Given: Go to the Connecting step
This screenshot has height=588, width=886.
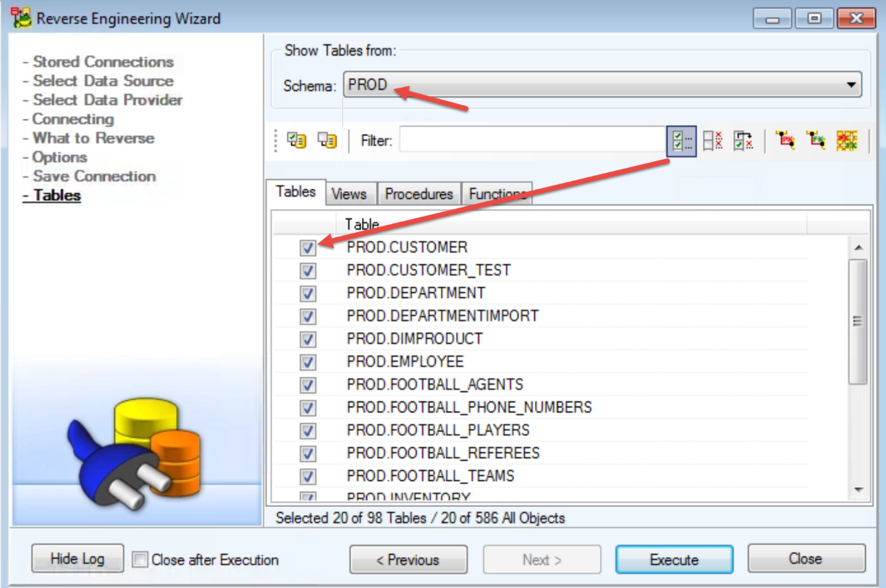Looking at the screenshot, I should pyautogui.click(x=68, y=119).
